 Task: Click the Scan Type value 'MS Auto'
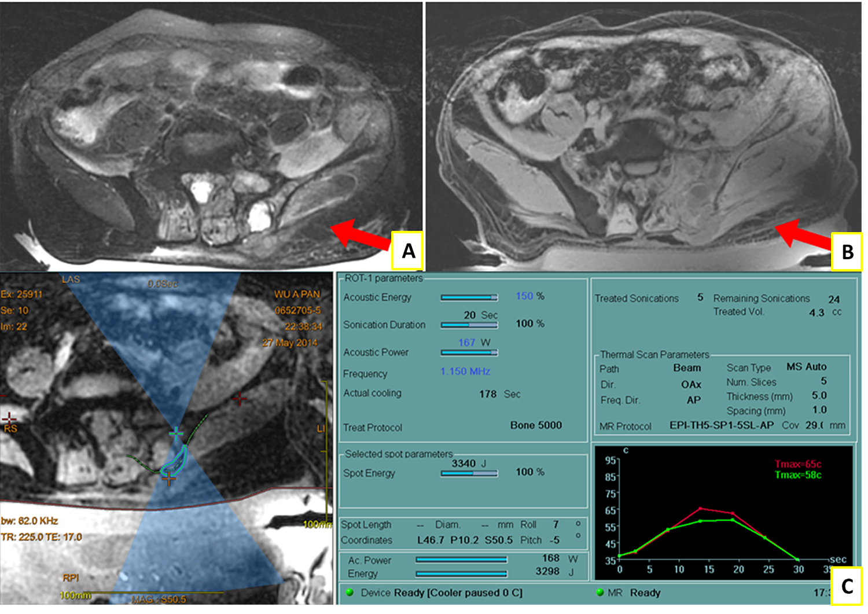click(807, 367)
